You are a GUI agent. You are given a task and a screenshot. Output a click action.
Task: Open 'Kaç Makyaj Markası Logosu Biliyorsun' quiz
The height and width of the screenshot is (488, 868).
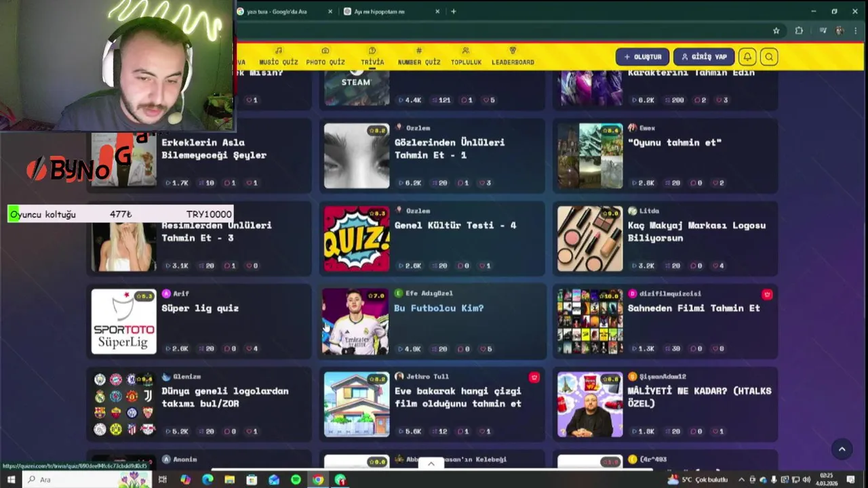[x=696, y=231]
